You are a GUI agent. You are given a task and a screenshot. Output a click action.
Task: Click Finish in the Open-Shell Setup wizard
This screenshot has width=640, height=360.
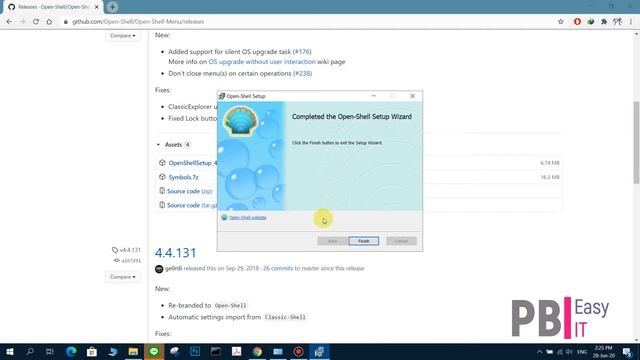363,241
